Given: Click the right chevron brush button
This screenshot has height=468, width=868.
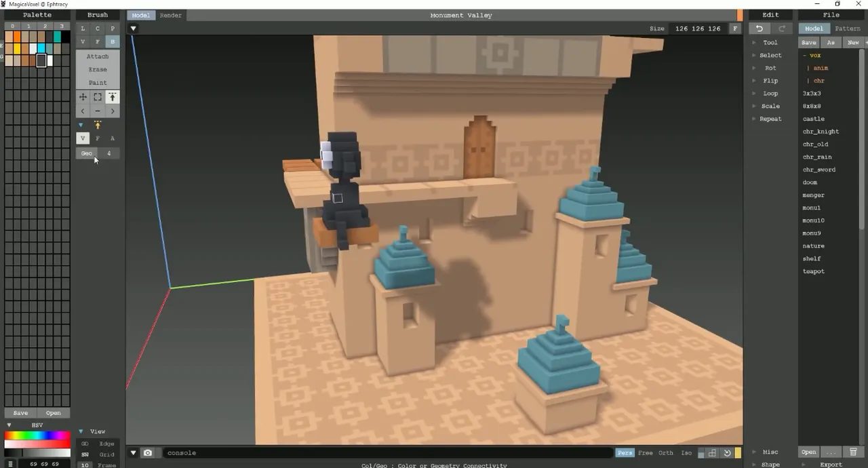Looking at the screenshot, I should 113,111.
